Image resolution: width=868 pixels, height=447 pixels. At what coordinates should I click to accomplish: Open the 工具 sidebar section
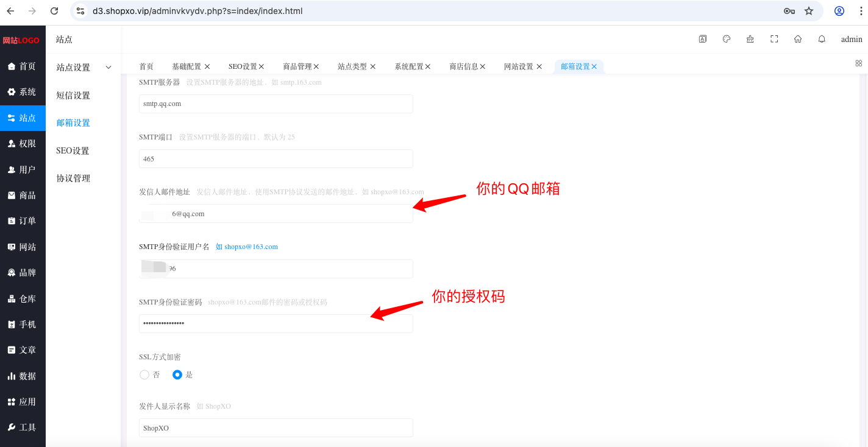pyautogui.click(x=23, y=428)
